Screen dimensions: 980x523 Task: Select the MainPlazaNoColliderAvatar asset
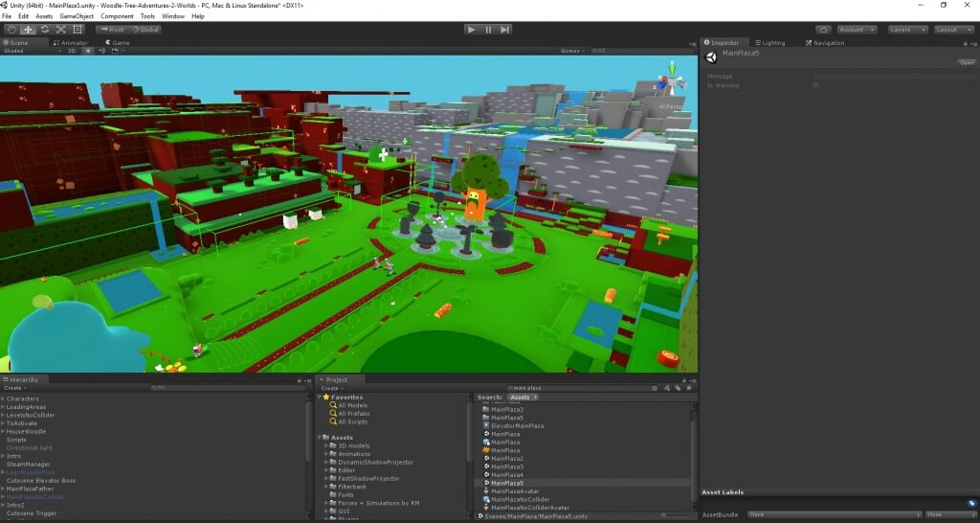(x=526, y=508)
